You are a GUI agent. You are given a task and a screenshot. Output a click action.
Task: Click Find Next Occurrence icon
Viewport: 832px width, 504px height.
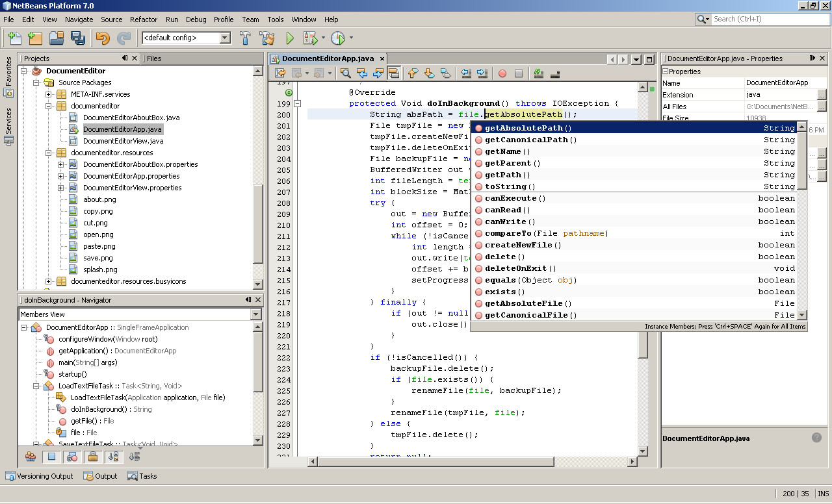click(378, 73)
